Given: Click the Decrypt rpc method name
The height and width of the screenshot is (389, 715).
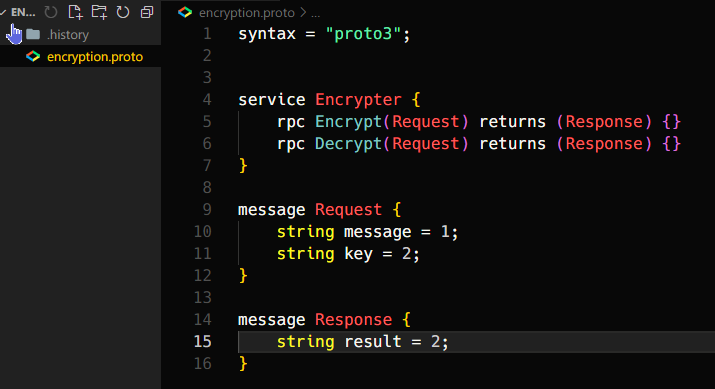Looking at the screenshot, I should click(x=348, y=144).
